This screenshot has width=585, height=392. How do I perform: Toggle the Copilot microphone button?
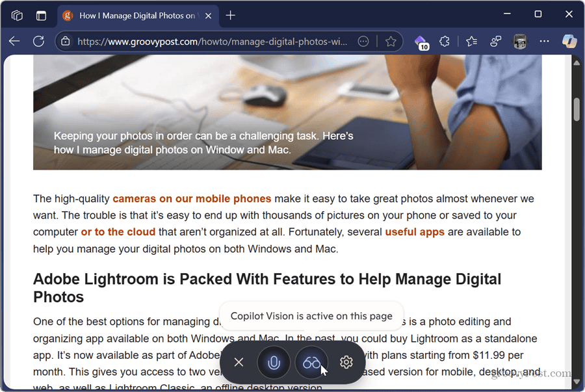tap(274, 362)
